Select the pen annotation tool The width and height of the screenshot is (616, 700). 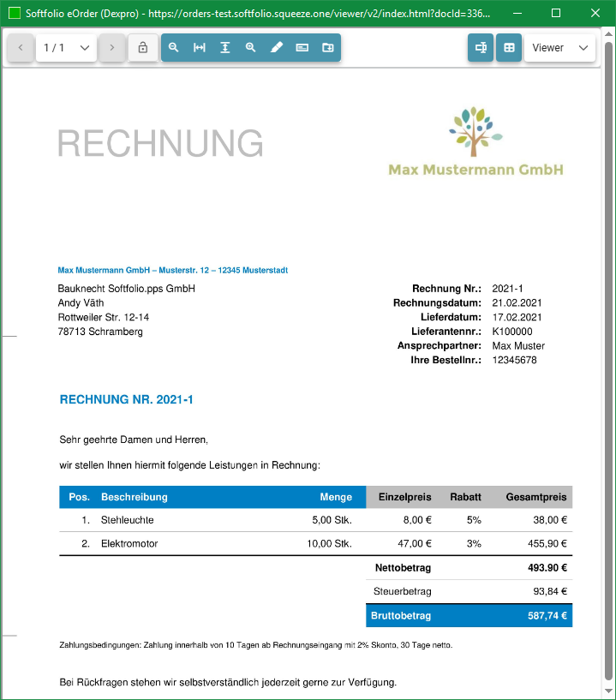tap(277, 48)
